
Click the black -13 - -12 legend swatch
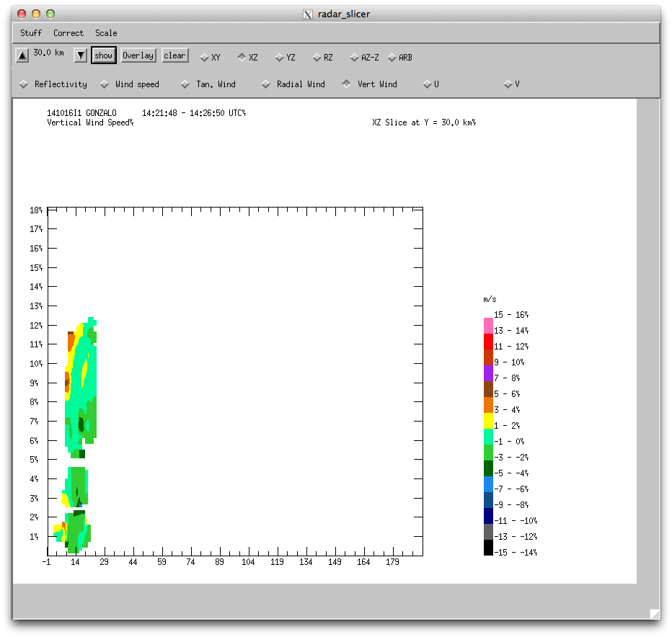488,548
